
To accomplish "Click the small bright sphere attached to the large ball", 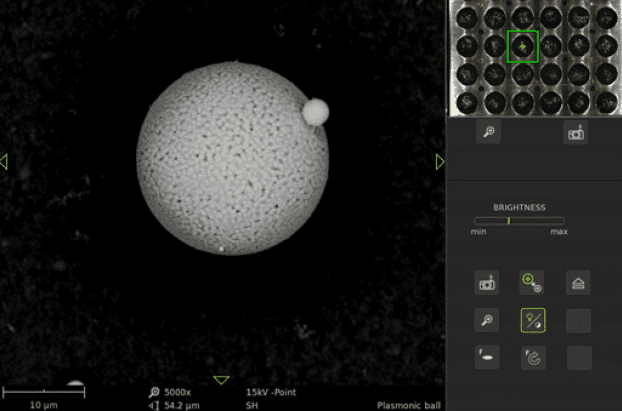I will click(x=316, y=112).
